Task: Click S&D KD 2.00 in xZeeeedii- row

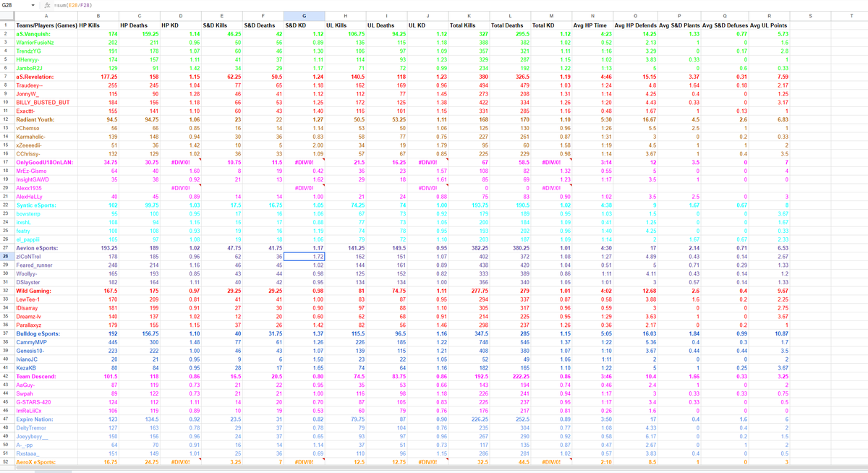Action: 304,145
